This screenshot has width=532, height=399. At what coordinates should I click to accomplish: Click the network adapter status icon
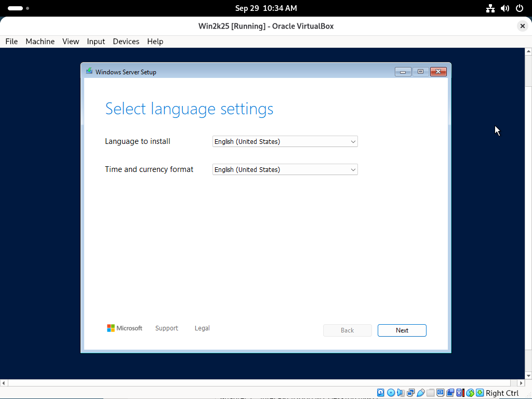[x=410, y=393]
